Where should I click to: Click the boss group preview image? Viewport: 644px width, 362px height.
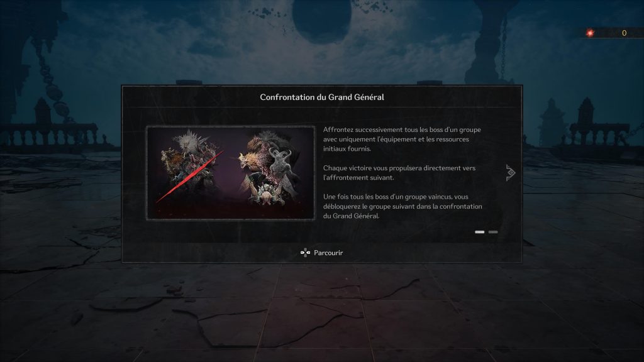pos(230,173)
